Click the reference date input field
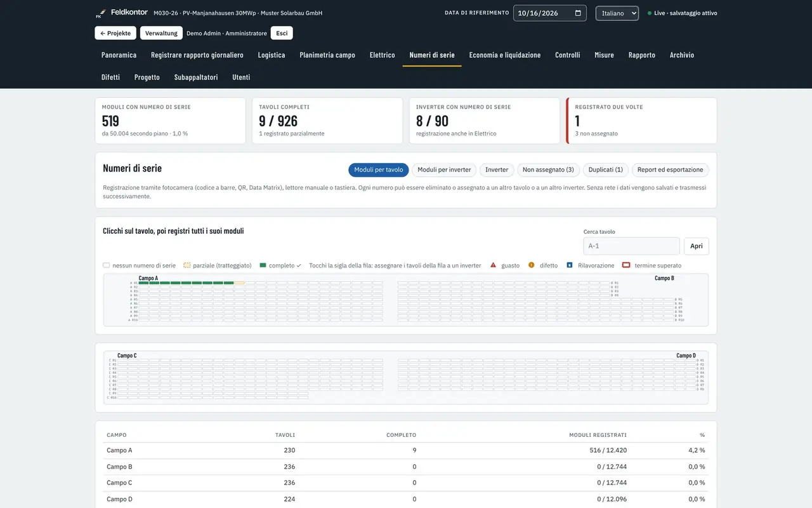Image resolution: width=812 pixels, height=508 pixels. tap(549, 13)
